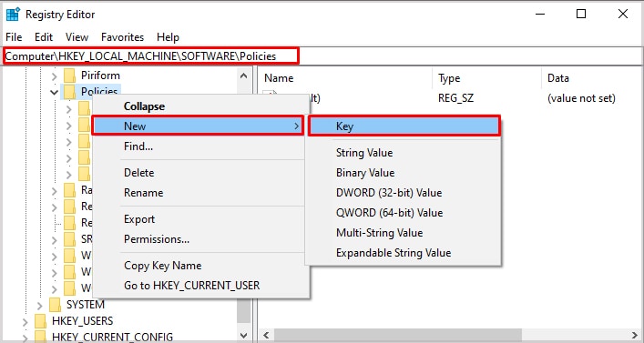Viewport: 644px width, 343px height.
Task: Click the values pane scroll right arrow
Action: (635, 335)
